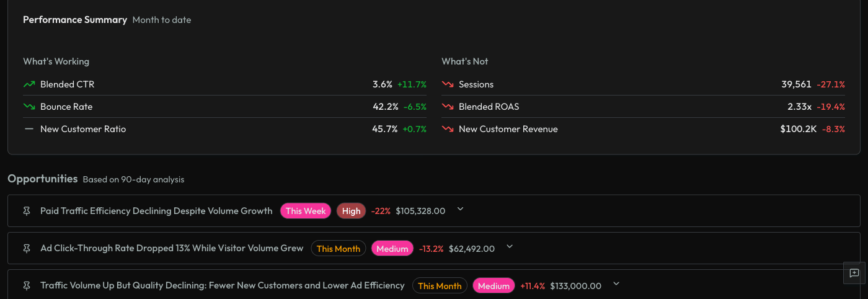This screenshot has width=868, height=299.
Task: Click Medium badge on Traffic Volume row
Action: [494, 285]
